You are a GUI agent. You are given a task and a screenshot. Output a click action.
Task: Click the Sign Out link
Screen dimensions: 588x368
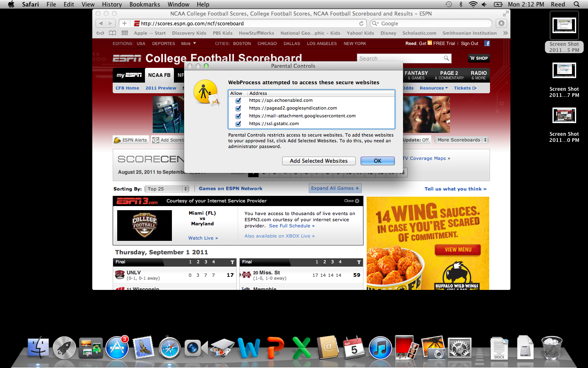pyautogui.click(x=470, y=43)
